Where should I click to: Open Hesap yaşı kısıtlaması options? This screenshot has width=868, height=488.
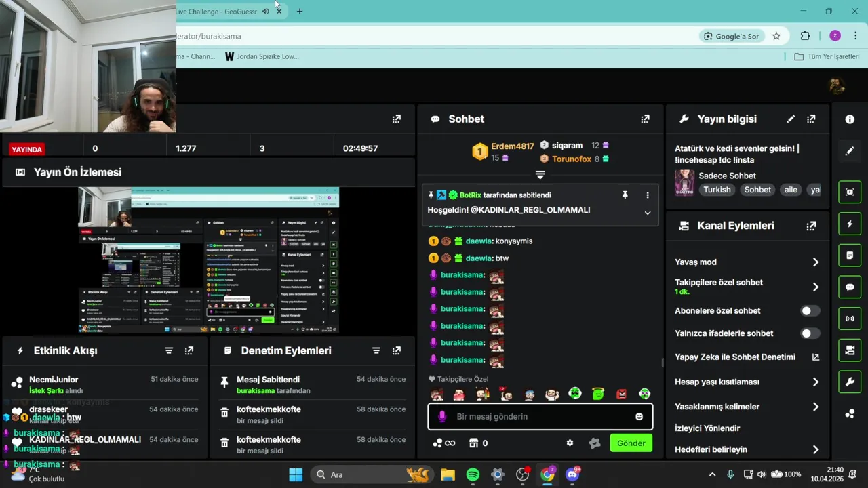[x=747, y=382]
